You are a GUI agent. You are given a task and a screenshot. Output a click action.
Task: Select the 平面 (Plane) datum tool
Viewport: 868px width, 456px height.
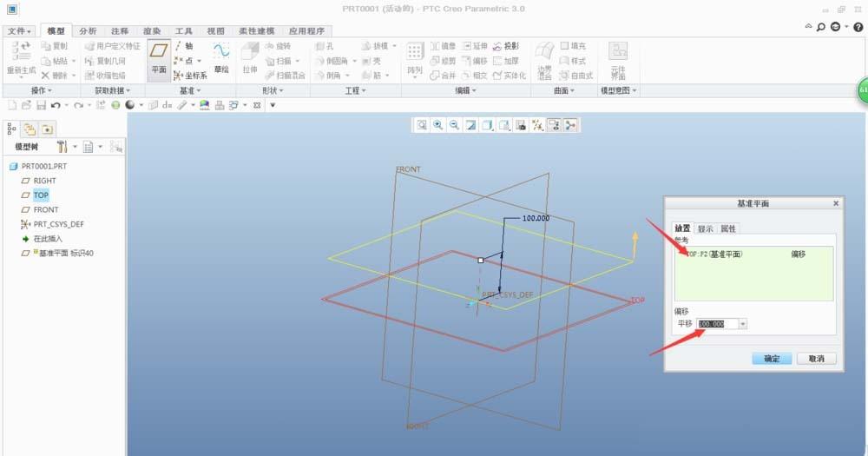(159, 59)
